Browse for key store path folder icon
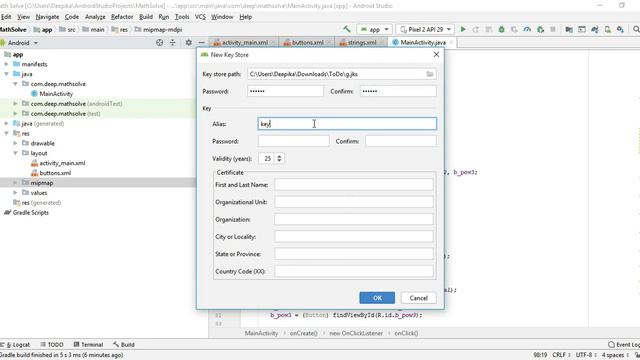Screen dimensions: 640x360 coord(430,74)
